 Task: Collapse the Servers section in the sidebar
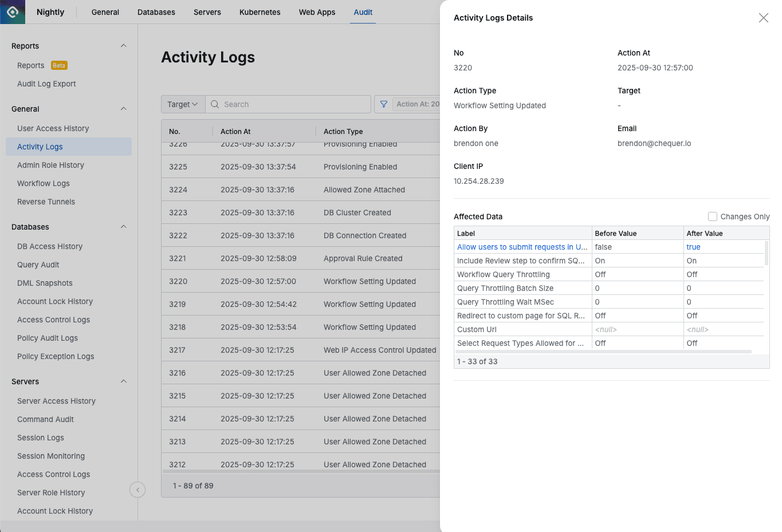[x=124, y=381]
